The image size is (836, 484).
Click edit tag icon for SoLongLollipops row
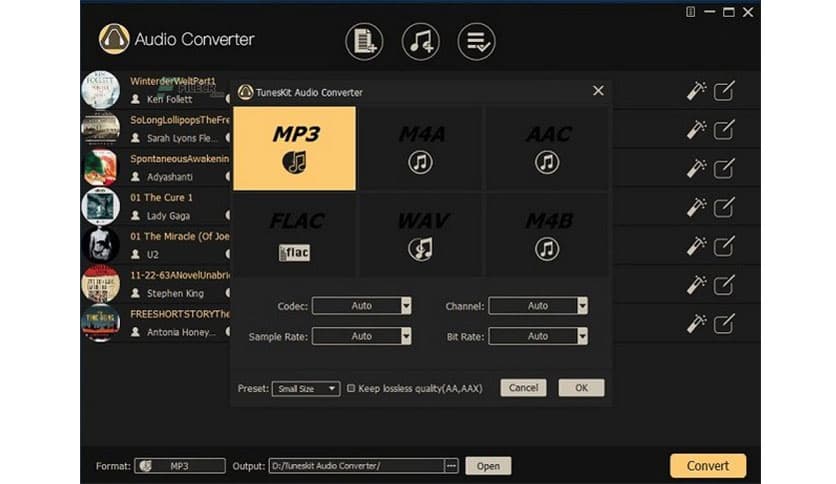click(724, 130)
